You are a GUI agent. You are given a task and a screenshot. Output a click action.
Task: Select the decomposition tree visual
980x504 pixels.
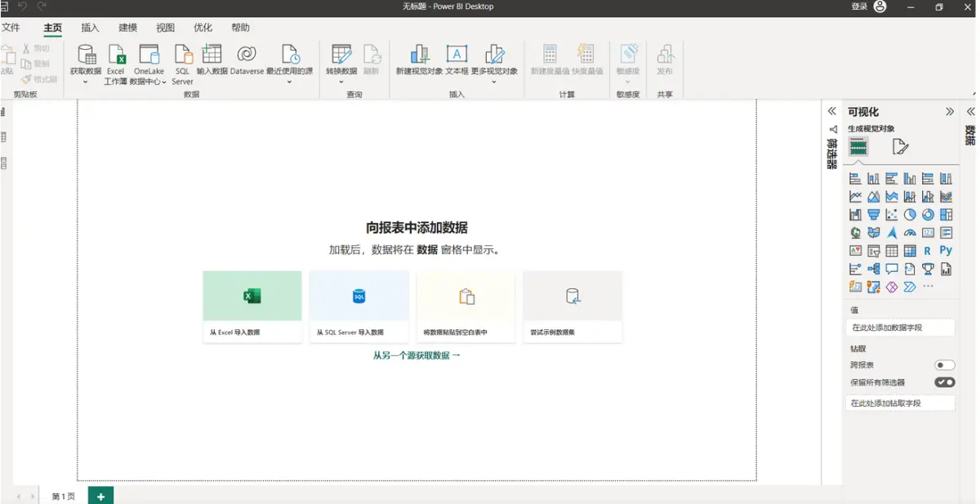pyautogui.click(x=873, y=269)
